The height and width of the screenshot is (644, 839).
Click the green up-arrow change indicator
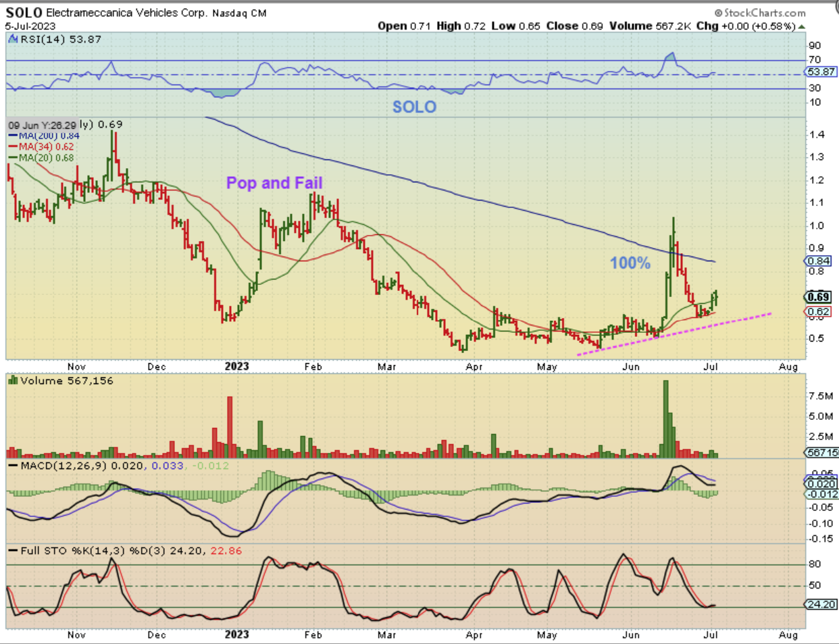(x=802, y=26)
